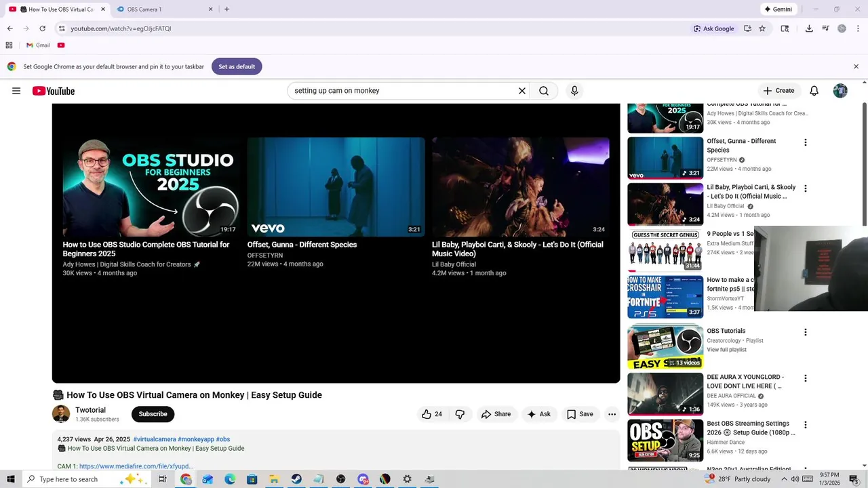Click the Windows taskbar search box
The image size is (868, 488).
click(86, 479)
